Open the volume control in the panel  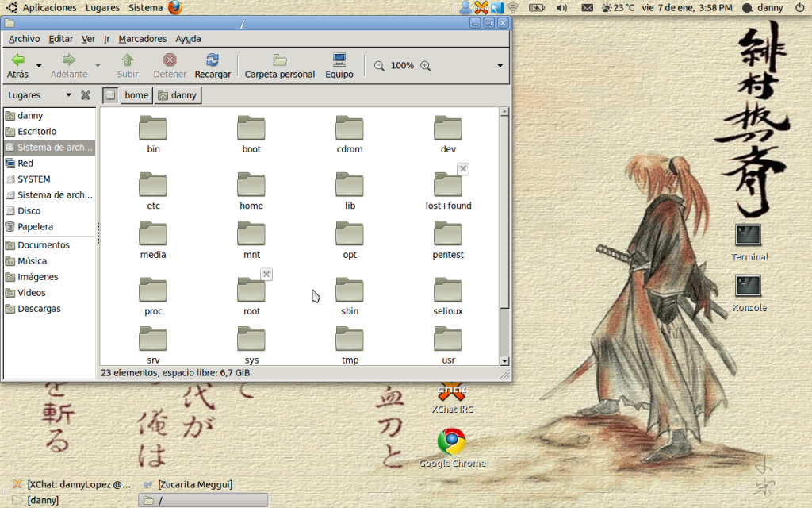[561, 8]
